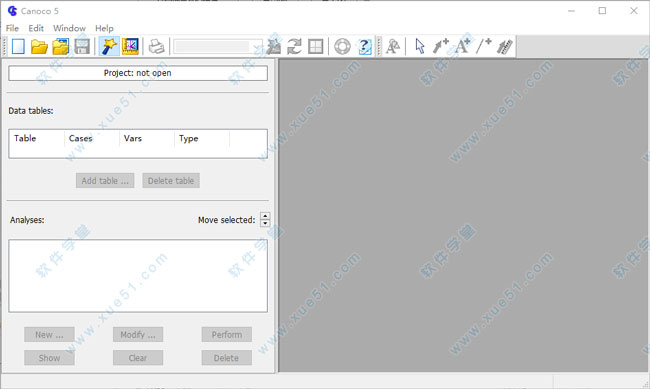This screenshot has width=650, height=389.
Task: Click the Cases column header
Action: [x=92, y=139]
